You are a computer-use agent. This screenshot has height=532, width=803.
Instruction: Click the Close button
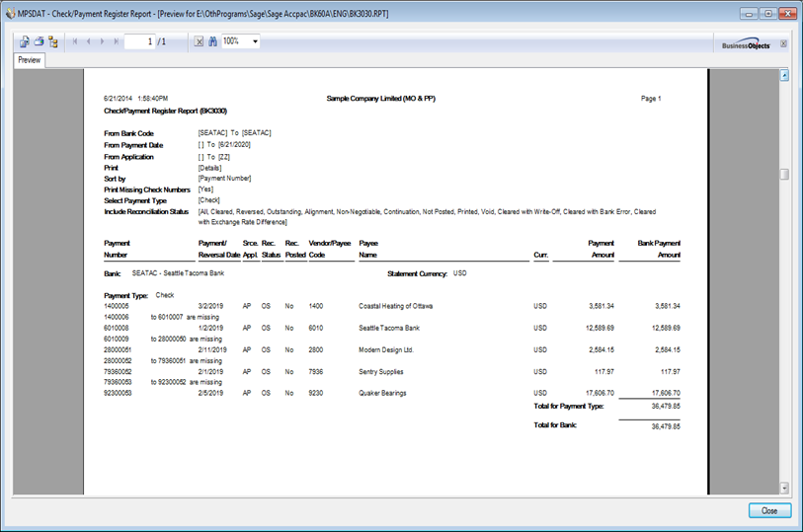tap(769, 510)
